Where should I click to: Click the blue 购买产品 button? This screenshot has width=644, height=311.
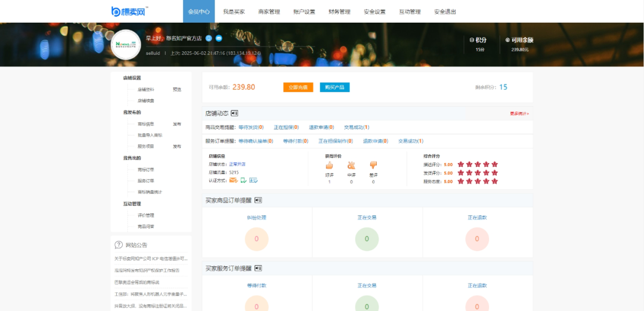tap(335, 87)
